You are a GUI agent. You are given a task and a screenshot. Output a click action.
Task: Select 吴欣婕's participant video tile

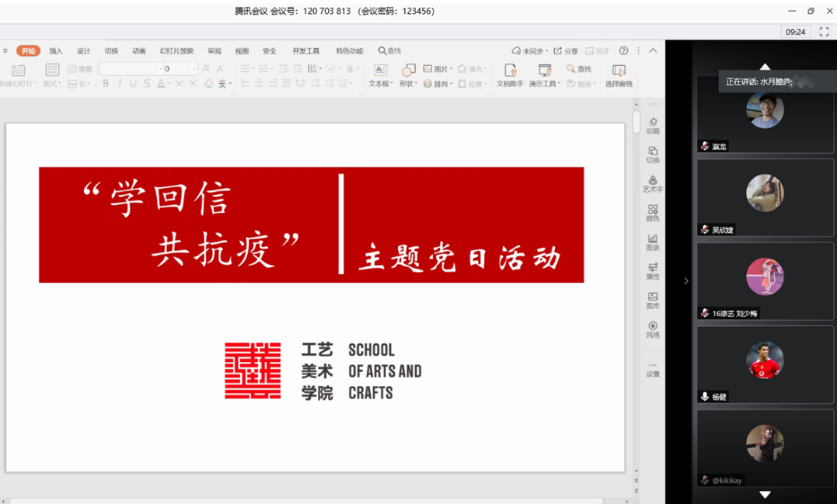coord(765,197)
